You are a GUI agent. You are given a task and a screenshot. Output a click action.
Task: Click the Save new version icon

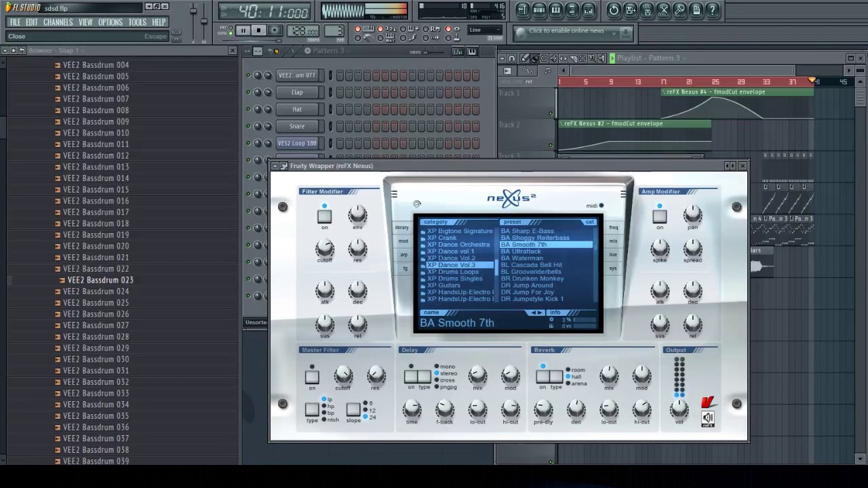[631, 10]
